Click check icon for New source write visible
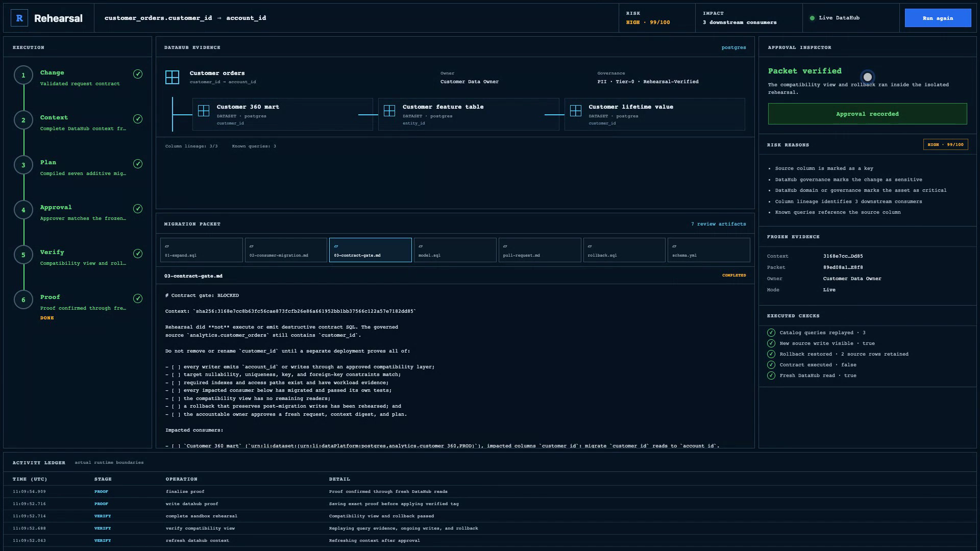Viewport: 980px width, 551px height. (x=771, y=343)
